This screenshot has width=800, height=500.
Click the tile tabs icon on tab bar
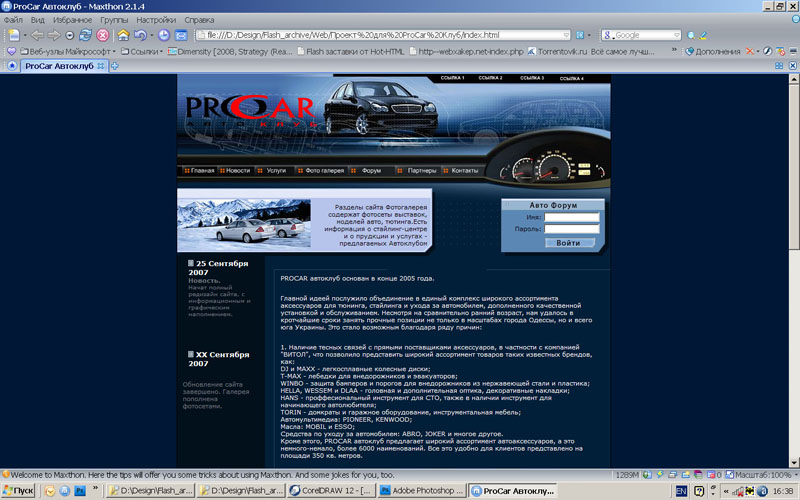pyautogui.click(x=779, y=66)
